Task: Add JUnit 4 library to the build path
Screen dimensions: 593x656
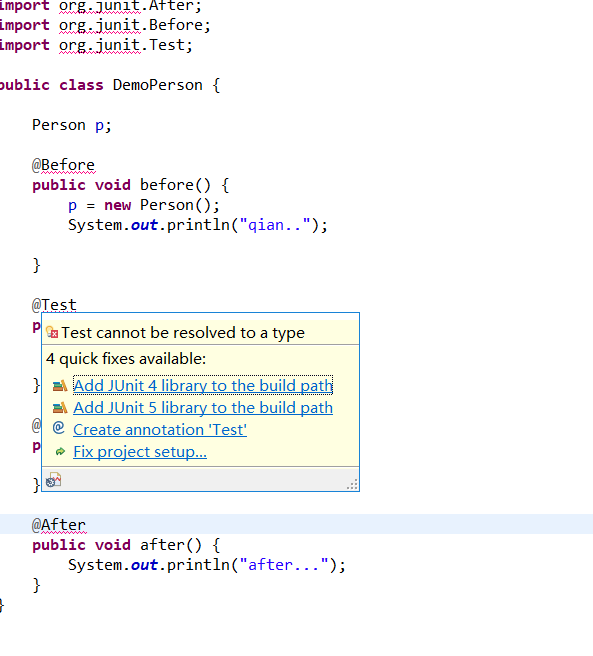Action: 203,385
